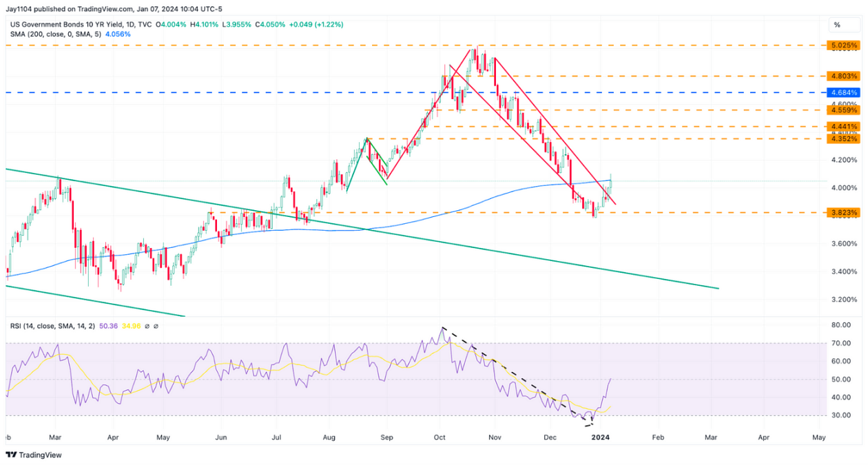This screenshot has width=868, height=465.
Task: Click the 2024 label on time axis
Action: pos(601,437)
